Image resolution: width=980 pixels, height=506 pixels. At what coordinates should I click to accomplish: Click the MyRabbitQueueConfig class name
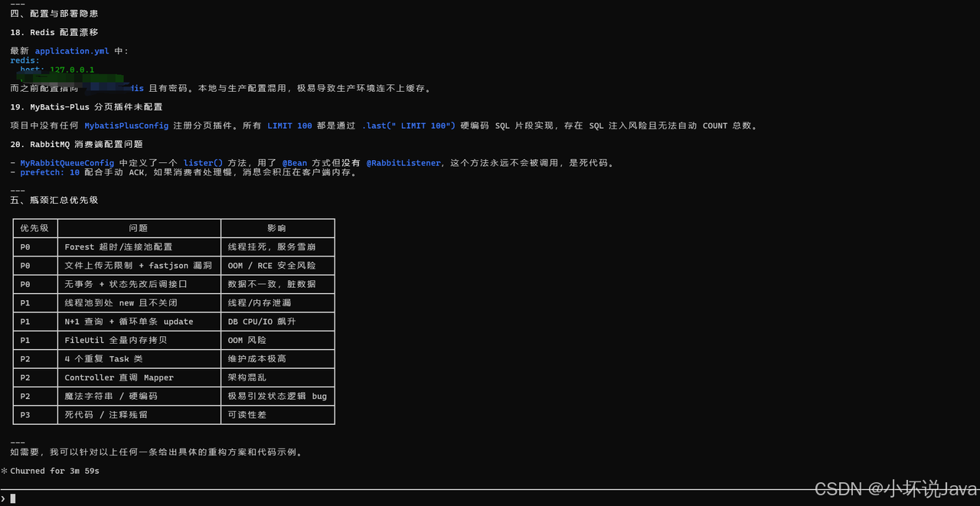(x=67, y=163)
